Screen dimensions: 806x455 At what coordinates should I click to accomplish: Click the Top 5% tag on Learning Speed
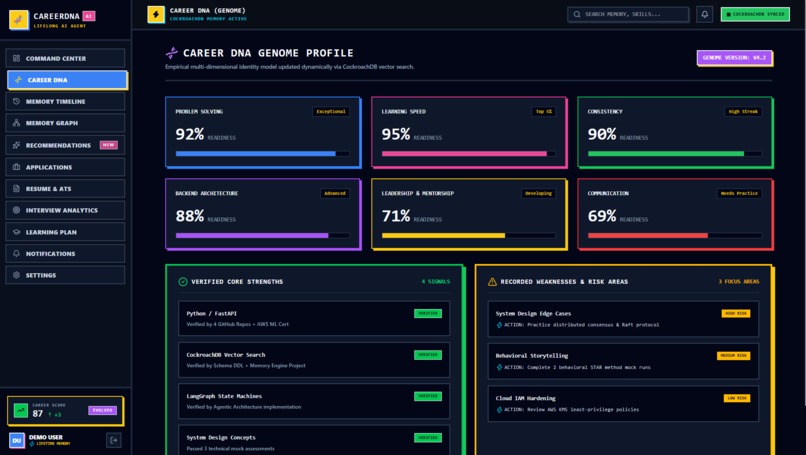click(x=543, y=112)
